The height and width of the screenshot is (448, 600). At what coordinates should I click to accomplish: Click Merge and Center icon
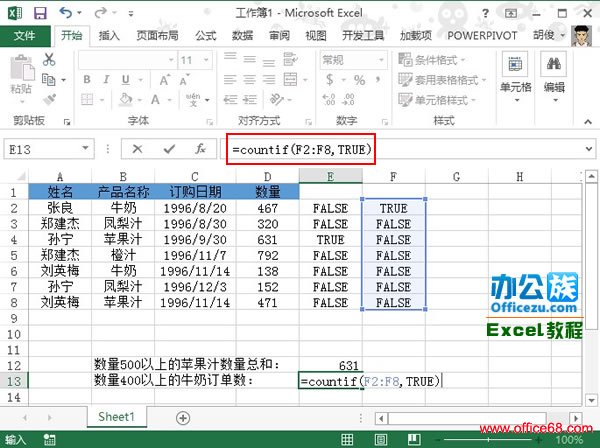coord(290,80)
